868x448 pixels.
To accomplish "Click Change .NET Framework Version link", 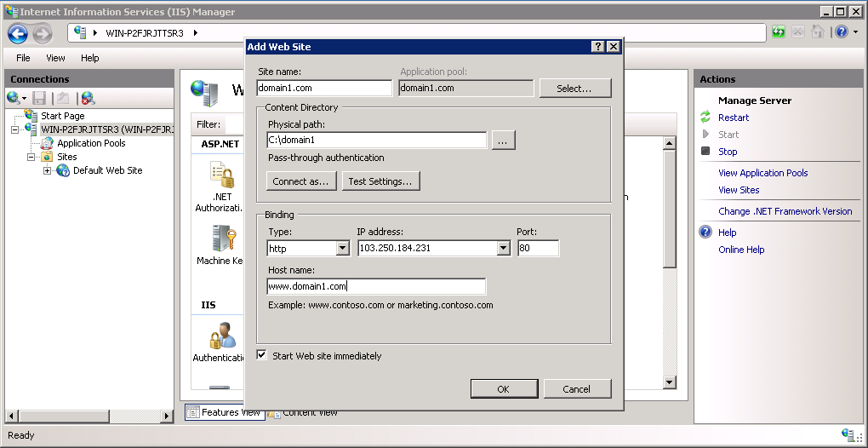I will [785, 211].
